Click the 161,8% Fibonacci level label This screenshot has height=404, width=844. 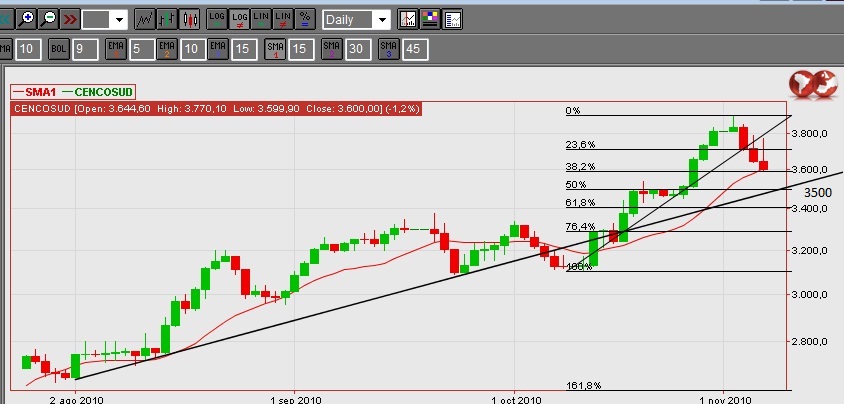click(x=583, y=385)
